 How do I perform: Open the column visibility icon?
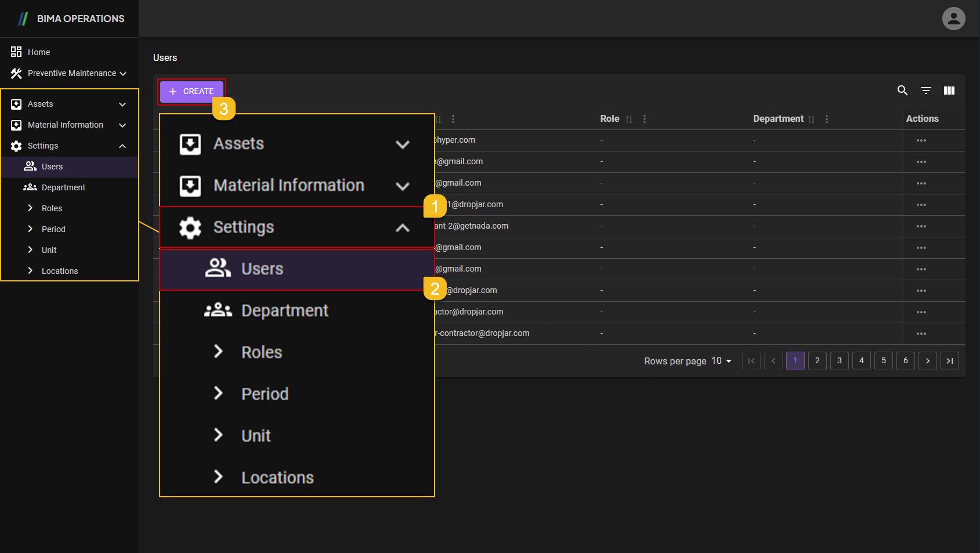[949, 91]
